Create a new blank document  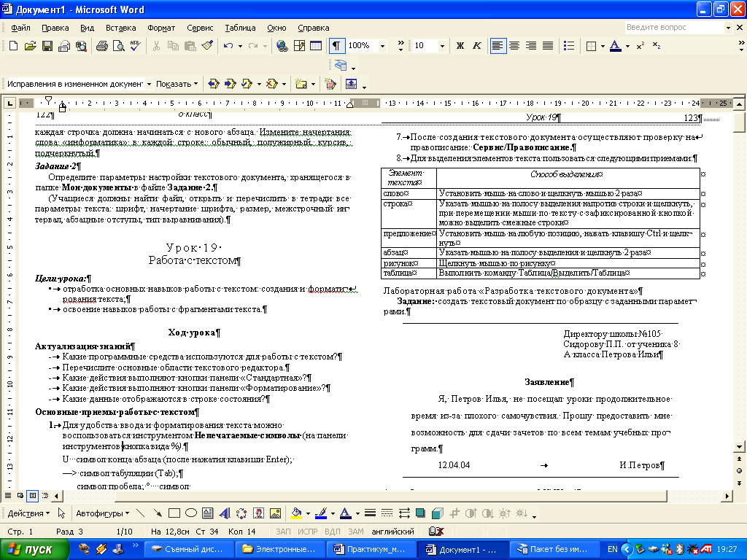pos(13,46)
